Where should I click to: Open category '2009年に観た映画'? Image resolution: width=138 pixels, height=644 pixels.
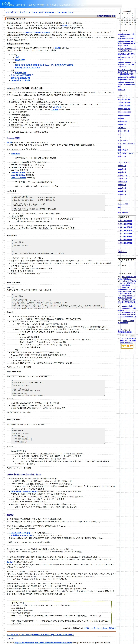coord(124,109)
